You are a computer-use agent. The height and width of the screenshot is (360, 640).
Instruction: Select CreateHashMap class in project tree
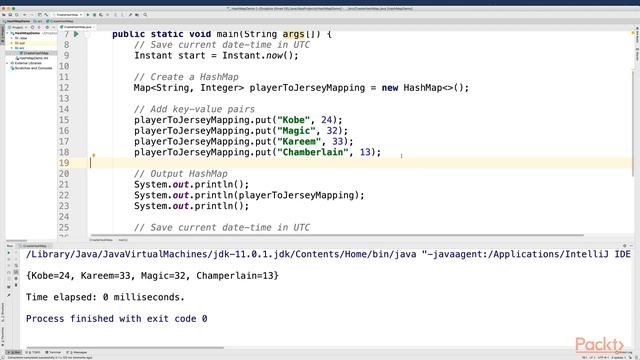[x=35, y=53]
